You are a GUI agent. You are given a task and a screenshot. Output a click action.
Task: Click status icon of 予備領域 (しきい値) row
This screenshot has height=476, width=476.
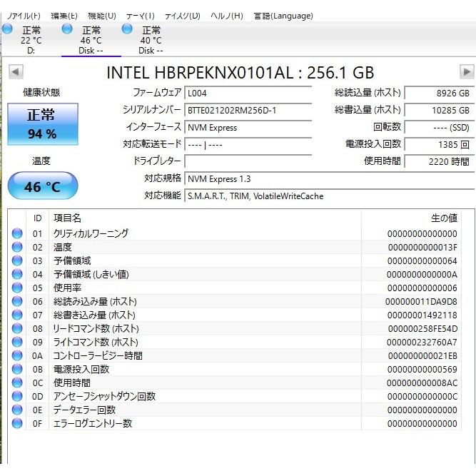click(17, 274)
